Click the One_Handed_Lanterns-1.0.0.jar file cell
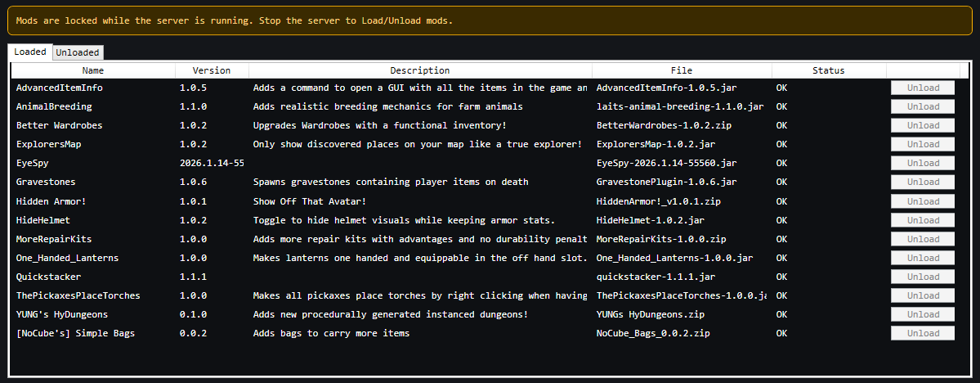 coord(675,258)
